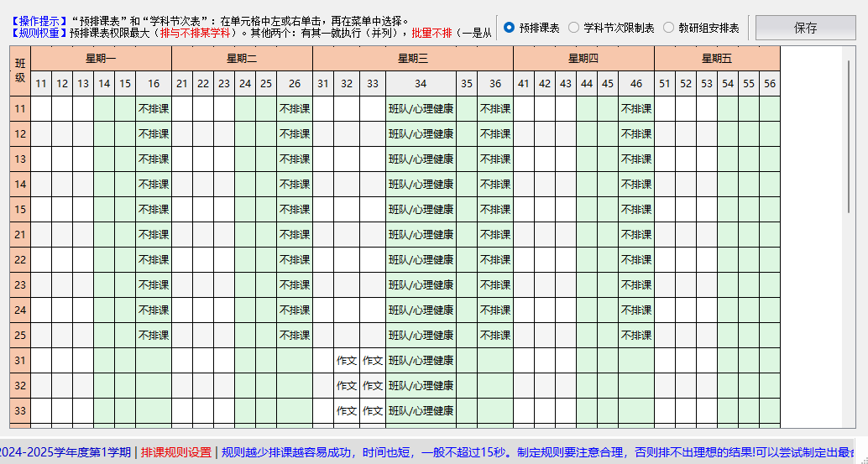Click the 星期一 column header

pos(101,59)
